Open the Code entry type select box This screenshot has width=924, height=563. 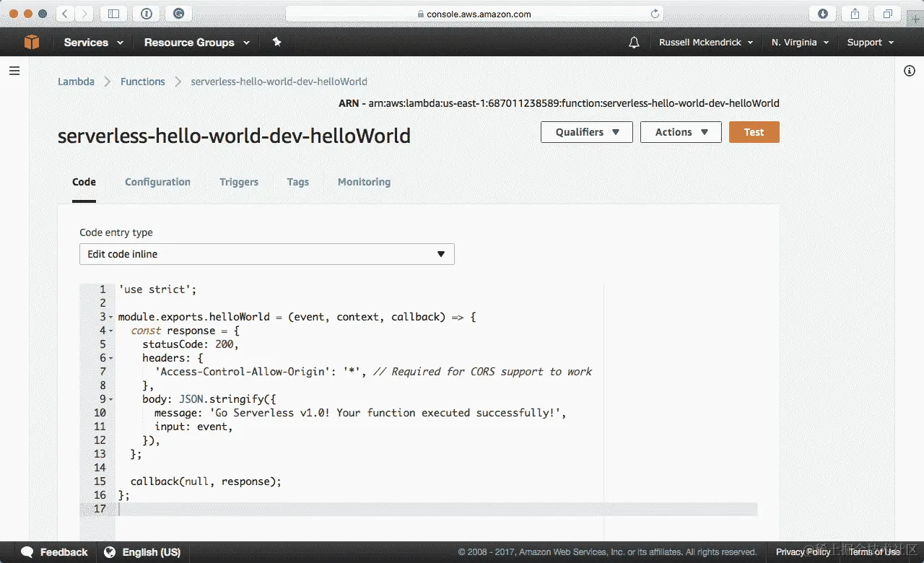267,254
